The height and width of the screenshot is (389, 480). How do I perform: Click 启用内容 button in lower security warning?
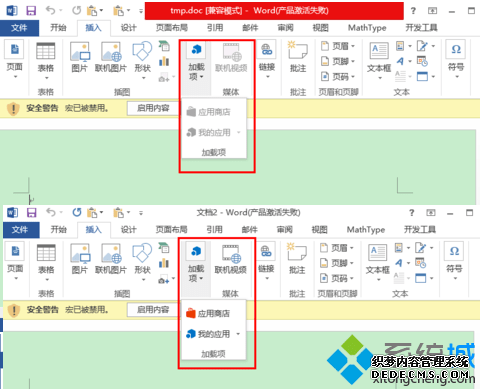pos(153,310)
